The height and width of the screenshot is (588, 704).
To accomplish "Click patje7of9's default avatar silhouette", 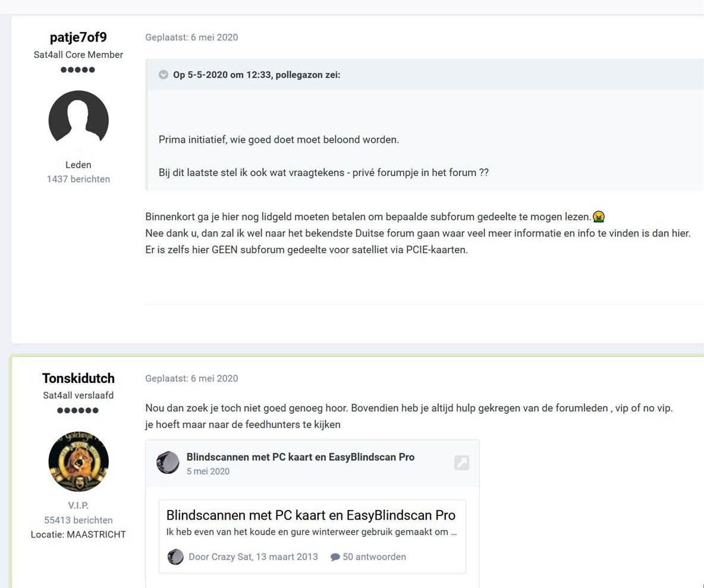I will pos(78,120).
